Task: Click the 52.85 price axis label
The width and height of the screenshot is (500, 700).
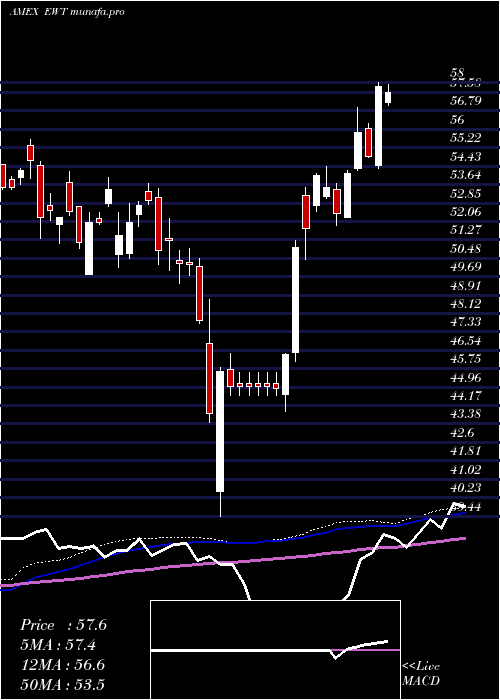Action: tap(466, 194)
